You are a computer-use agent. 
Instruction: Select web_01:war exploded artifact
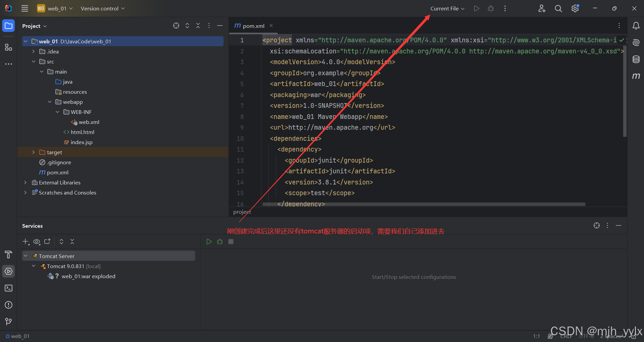[88, 276]
